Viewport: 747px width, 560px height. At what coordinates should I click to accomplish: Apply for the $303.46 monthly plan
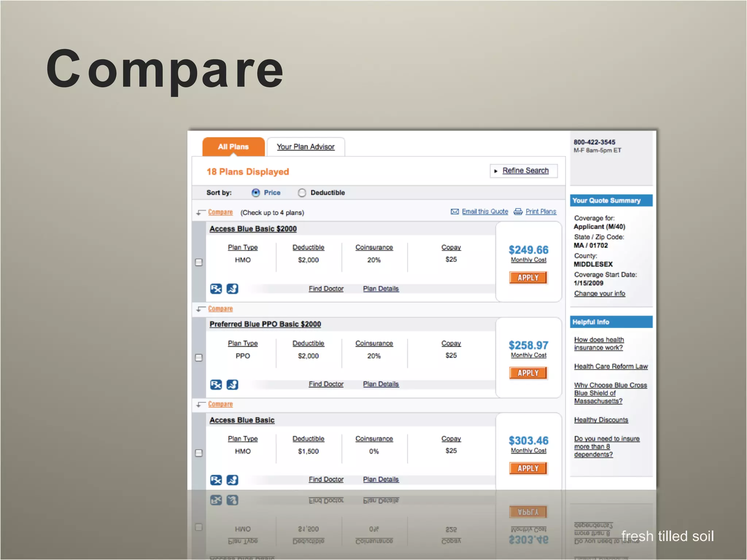[x=528, y=468]
